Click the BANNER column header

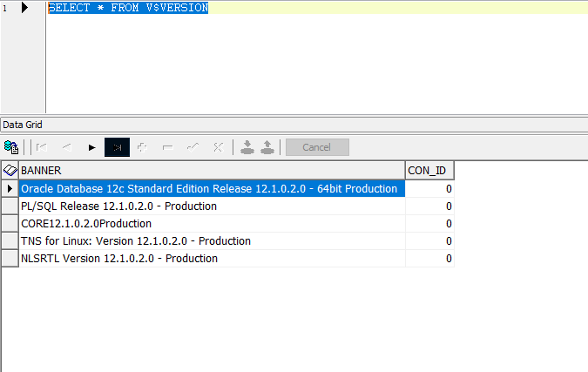(212, 170)
